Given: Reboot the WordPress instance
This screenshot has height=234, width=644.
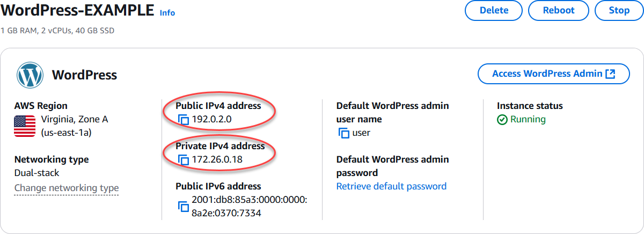Looking at the screenshot, I should pyautogui.click(x=559, y=11).
